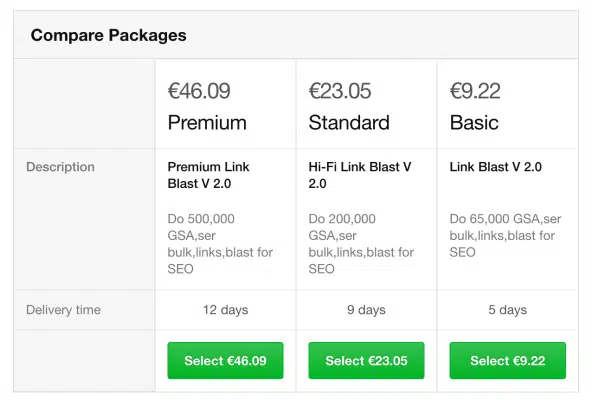This screenshot has height=400, width=592.
Task: Click the Do 65,000 GSA description text
Action: [x=505, y=235]
